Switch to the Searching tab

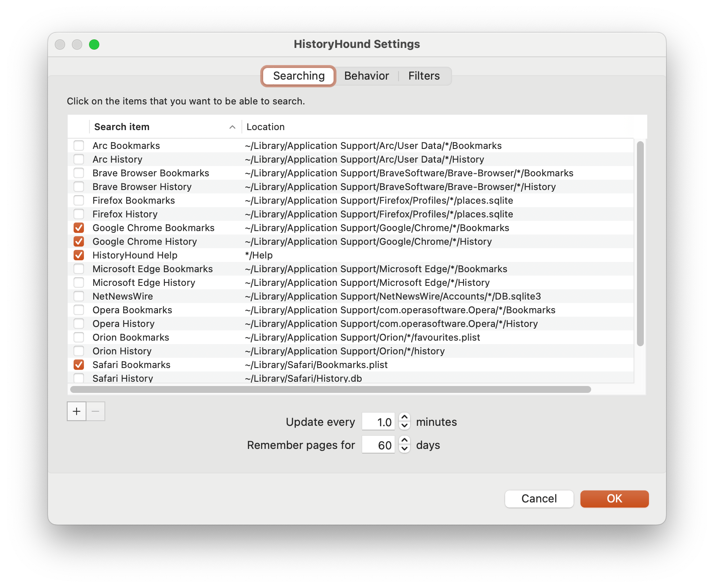pos(299,76)
